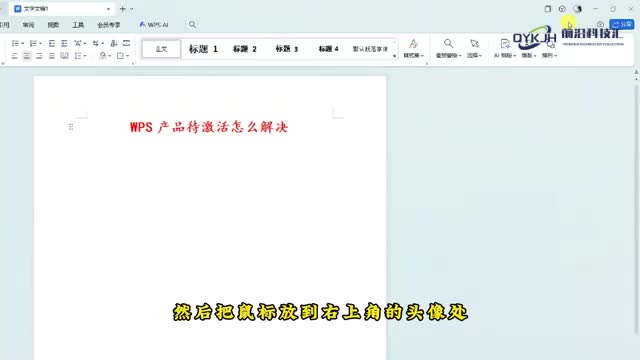Click the paragraph handle beside the heading
640x360 pixels.
[71, 127]
